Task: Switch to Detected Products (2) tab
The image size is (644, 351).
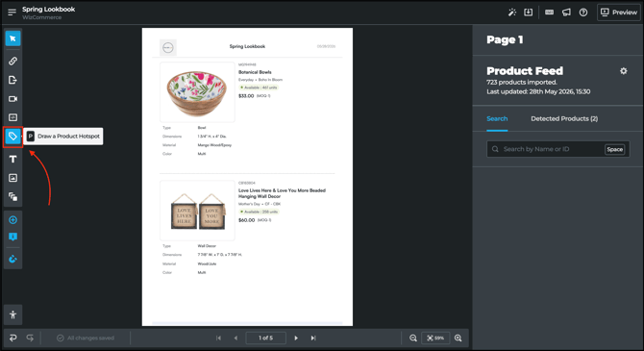Action: pos(564,119)
